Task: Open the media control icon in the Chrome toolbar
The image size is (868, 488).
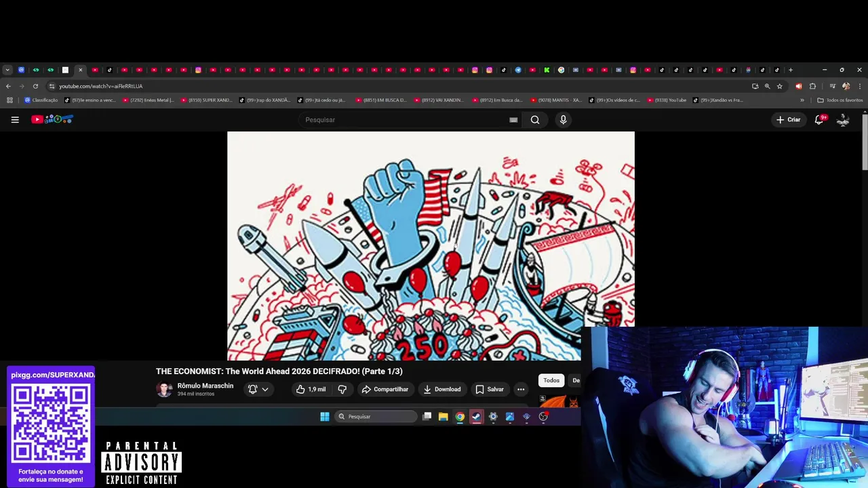Action: pyautogui.click(x=833, y=86)
